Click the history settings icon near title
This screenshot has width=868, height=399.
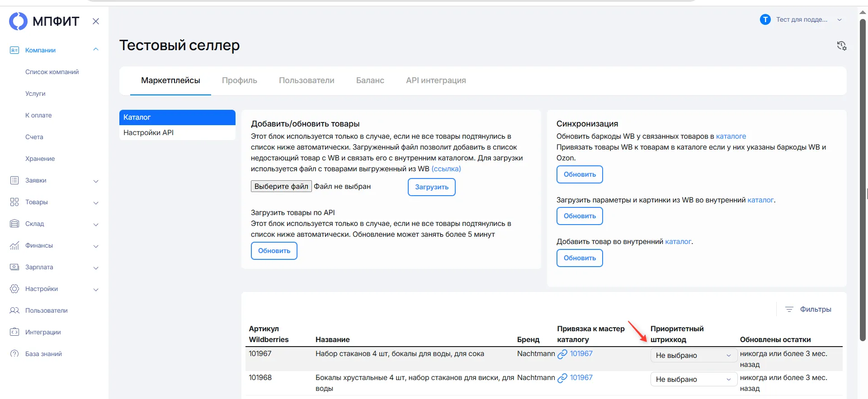pos(841,46)
